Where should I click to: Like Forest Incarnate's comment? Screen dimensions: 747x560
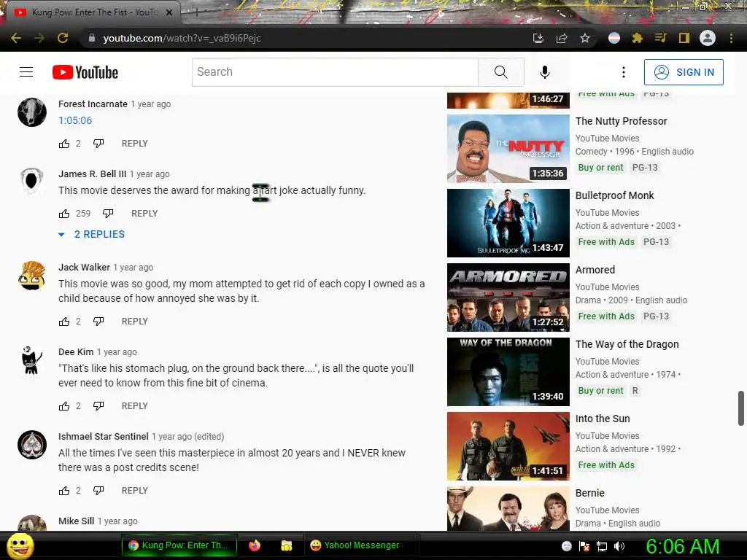(x=64, y=144)
